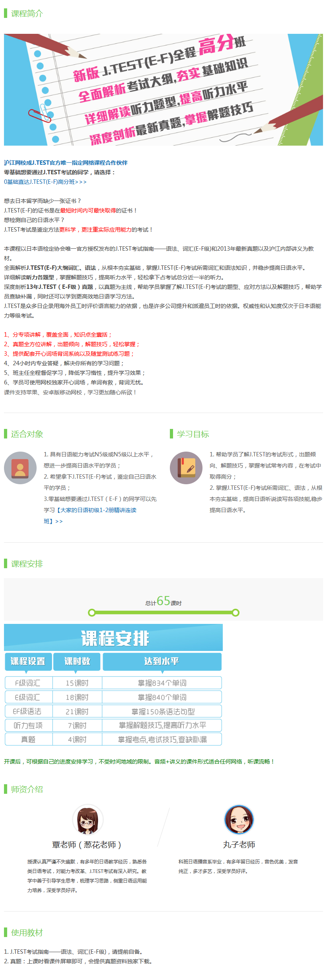The width and height of the screenshot is (327, 980).
Task: Open the 0基础直达J.TEST(E-F)高分班 link
Action: 45,182
